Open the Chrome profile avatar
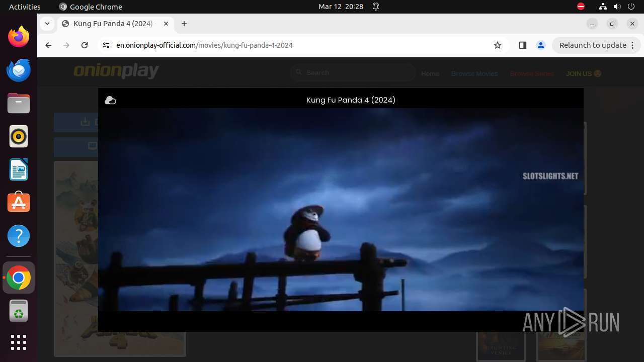644x362 pixels. [x=541, y=45]
